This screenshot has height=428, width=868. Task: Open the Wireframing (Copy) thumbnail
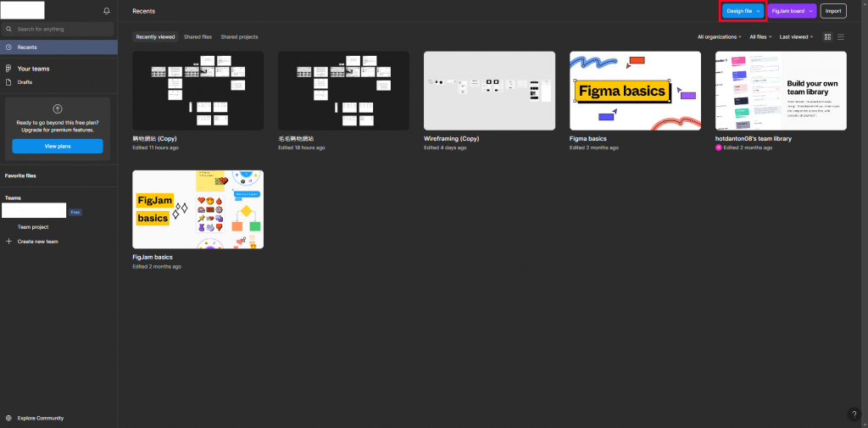[x=489, y=91]
